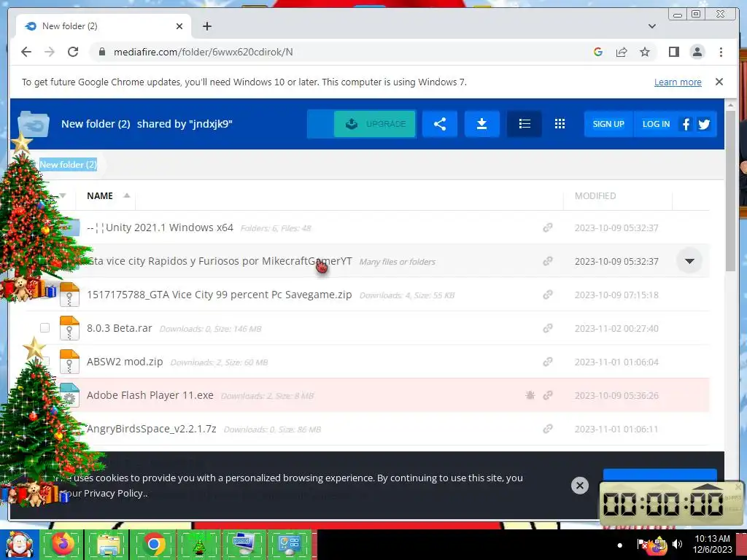Click the Learn more link
The width and height of the screenshot is (747, 560).
point(678,82)
